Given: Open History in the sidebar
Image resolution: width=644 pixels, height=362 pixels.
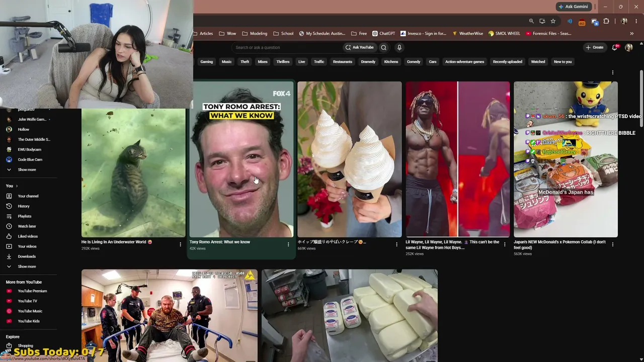Looking at the screenshot, I should (x=24, y=206).
